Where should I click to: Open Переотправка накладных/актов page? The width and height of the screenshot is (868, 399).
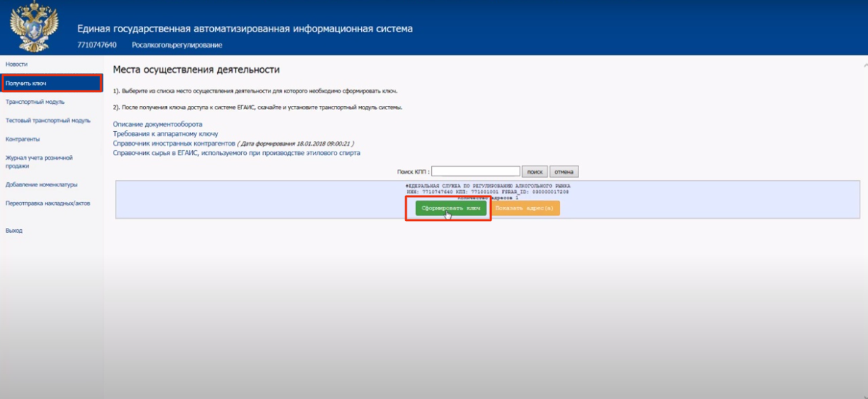[x=46, y=203]
